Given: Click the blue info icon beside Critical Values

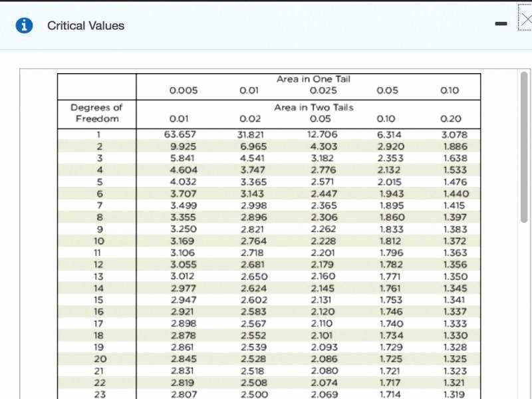Looking at the screenshot, I should pyautogui.click(x=23, y=25).
